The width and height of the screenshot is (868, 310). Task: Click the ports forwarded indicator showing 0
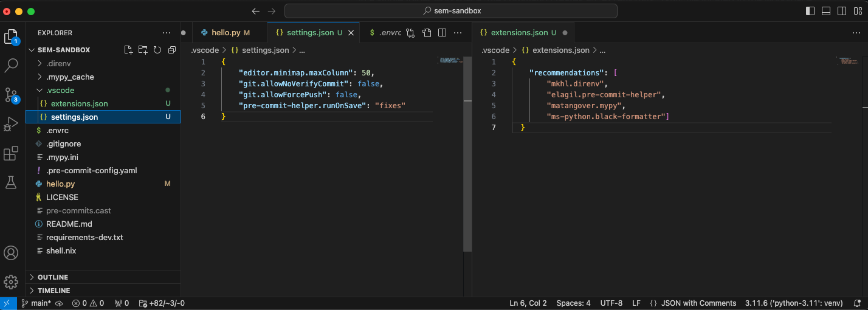pyautogui.click(x=122, y=303)
